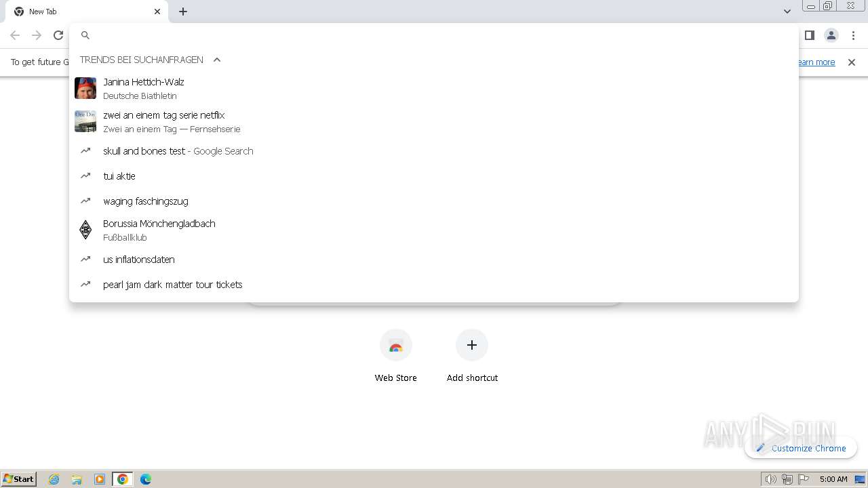Click Janina Hettich-Walz thumbnail photo
This screenshot has height=488, width=868.
tap(85, 88)
